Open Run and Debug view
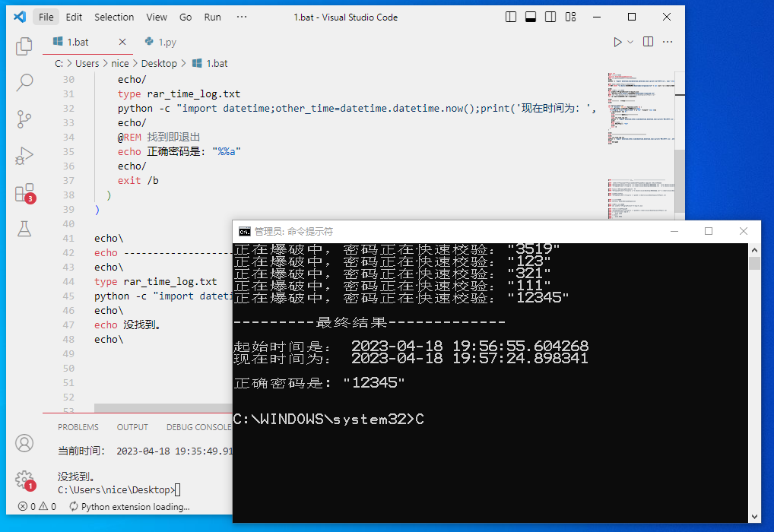 24,156
